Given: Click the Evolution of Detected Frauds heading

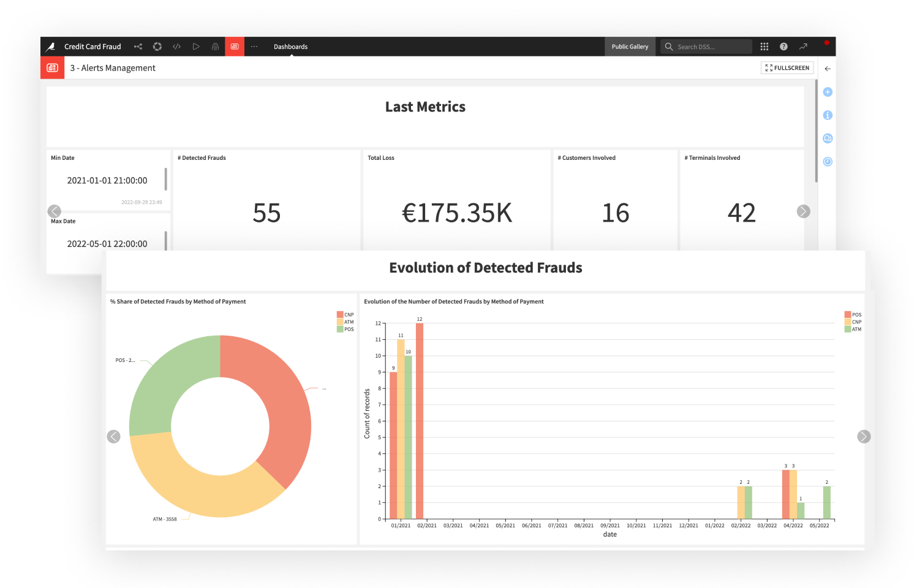Looking at the screenshot, I should [x=486, y=268].
